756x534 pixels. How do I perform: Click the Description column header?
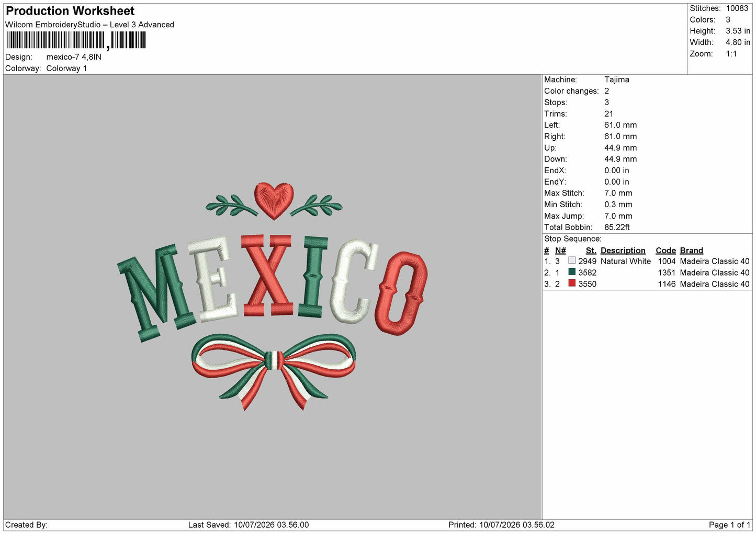623,251
